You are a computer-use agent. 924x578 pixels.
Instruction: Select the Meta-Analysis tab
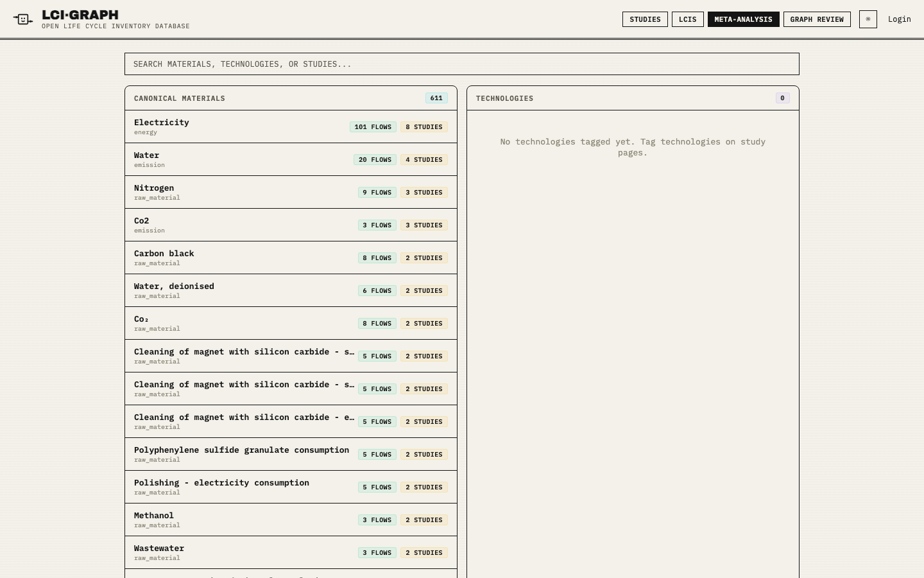pos(744,19)
